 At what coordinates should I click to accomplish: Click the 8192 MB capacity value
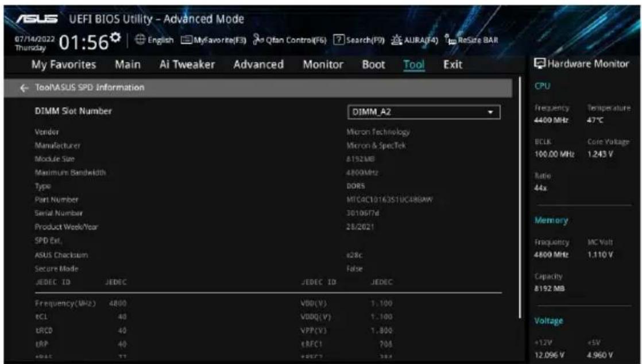[550, 289]
